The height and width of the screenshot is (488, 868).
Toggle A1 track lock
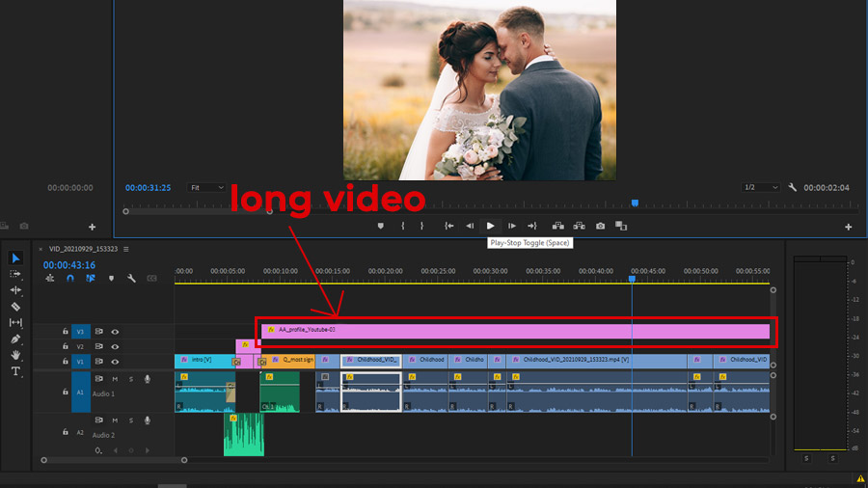tap(65, 392)
